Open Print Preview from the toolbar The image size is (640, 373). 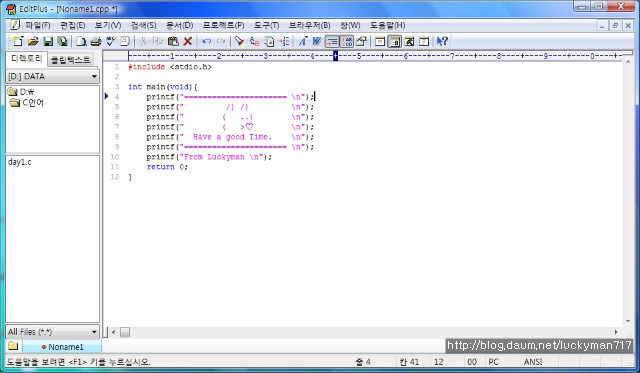click(x=81, y=41)
